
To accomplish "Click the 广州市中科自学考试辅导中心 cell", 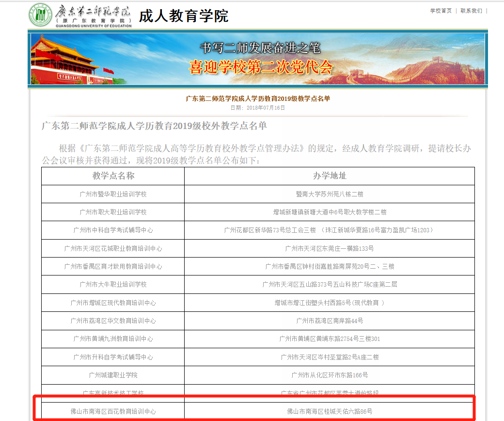I will tap(113, 230).
